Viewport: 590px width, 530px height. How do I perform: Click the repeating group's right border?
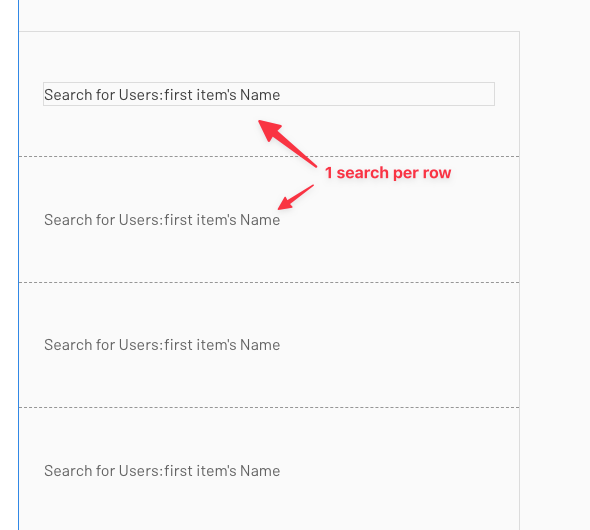point(520,280)
